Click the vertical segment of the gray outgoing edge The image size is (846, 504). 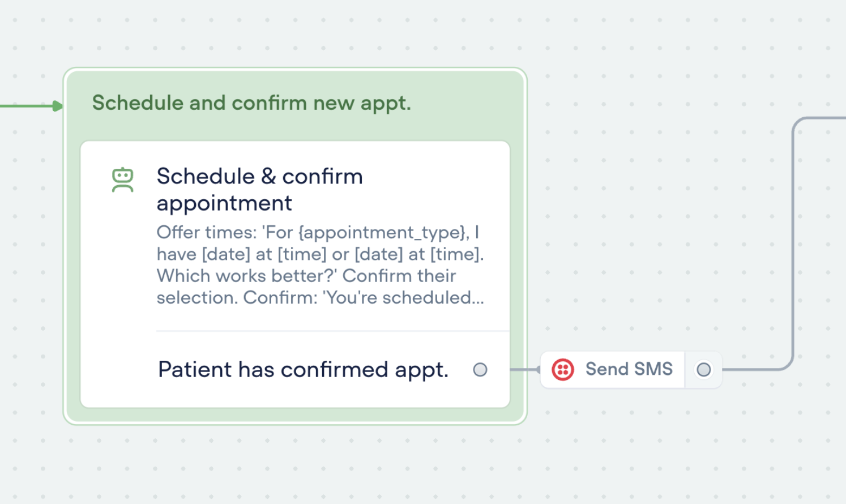793,244
